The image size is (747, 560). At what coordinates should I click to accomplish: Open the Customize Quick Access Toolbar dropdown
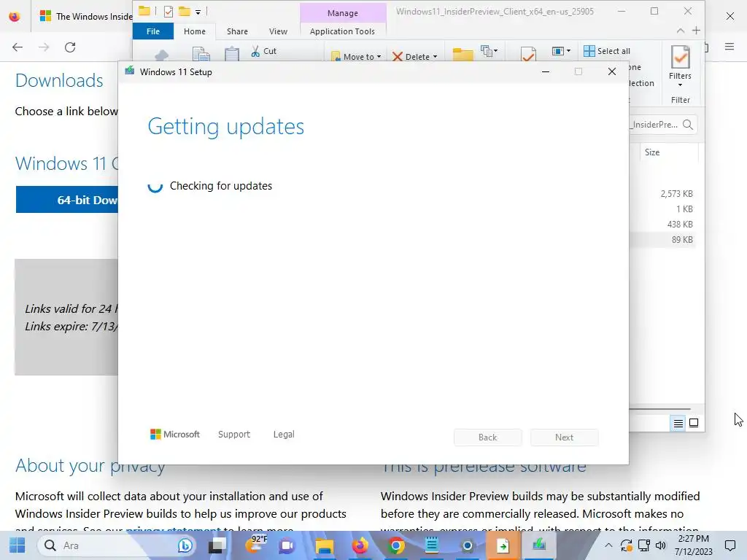pos(198,12)
